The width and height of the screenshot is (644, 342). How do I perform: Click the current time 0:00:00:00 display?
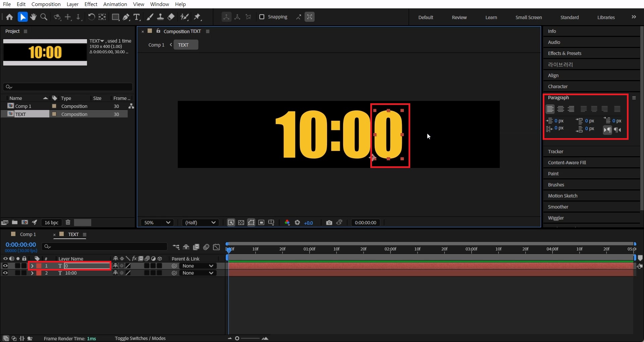[21, 245]
